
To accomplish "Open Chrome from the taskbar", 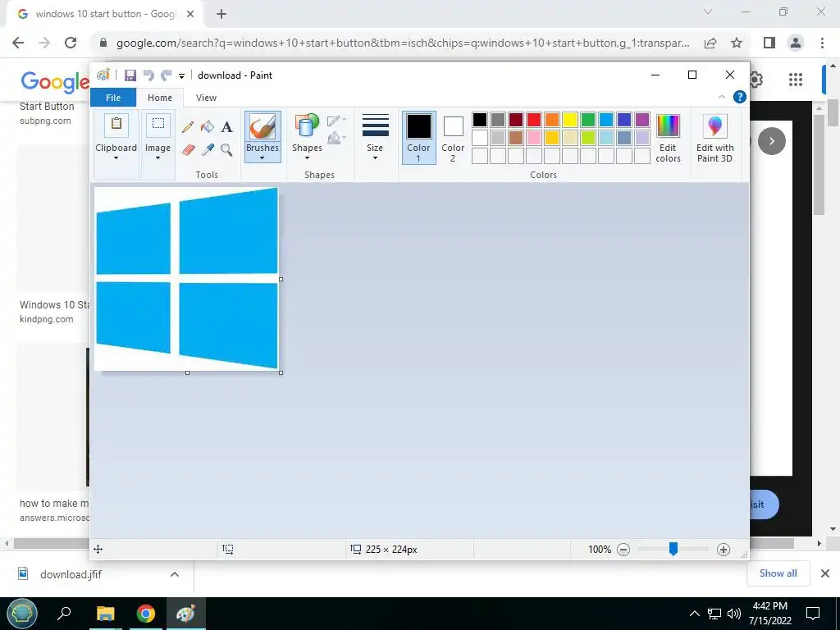I will point(145,614).
